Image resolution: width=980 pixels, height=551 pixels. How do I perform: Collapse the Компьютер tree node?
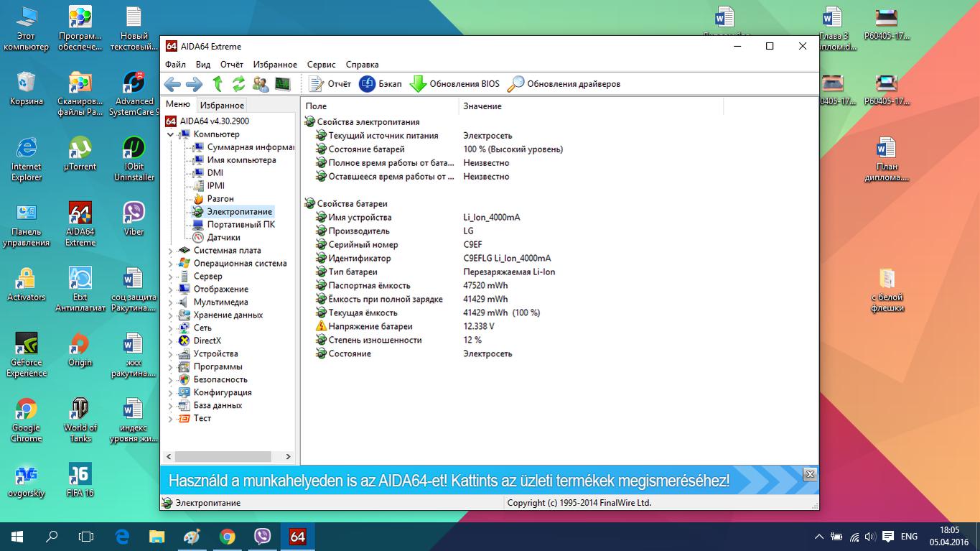tap(170, 134)
